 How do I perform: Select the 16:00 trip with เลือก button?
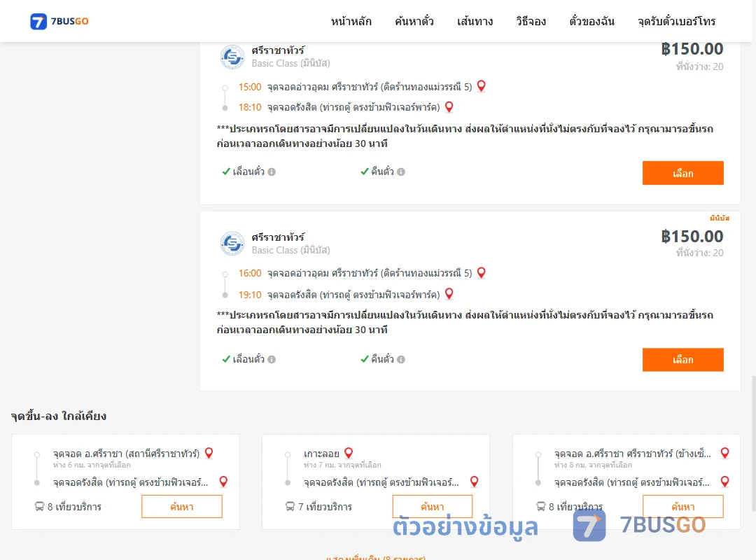point(682,359)
